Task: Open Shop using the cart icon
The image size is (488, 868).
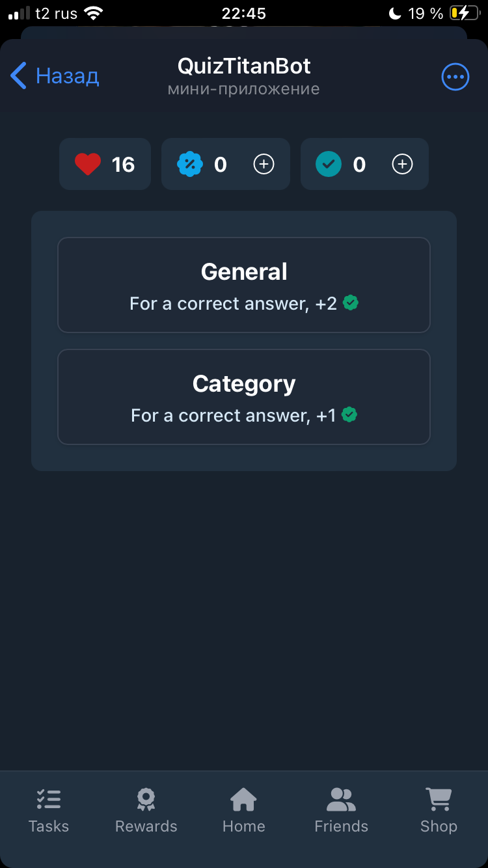Action: click(x=439, y=799)
